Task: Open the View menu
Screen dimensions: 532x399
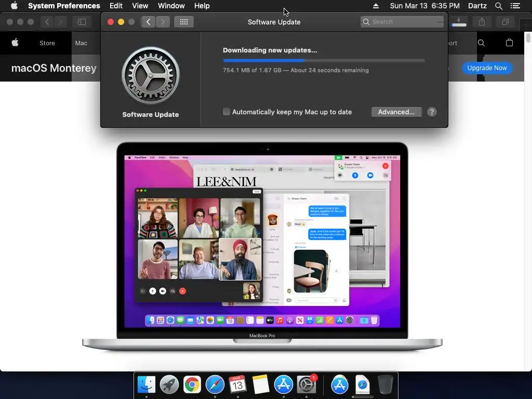Action: 140,6
